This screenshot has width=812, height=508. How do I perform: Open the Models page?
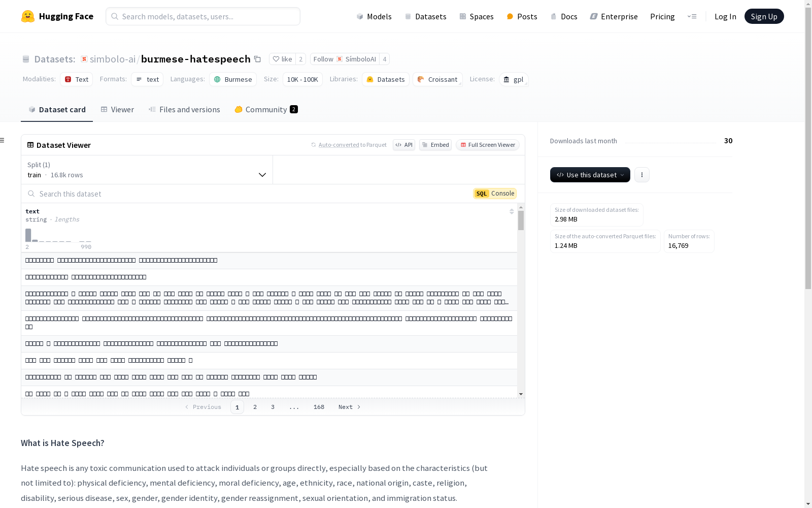pyautogui.click(x=374, y=16)
